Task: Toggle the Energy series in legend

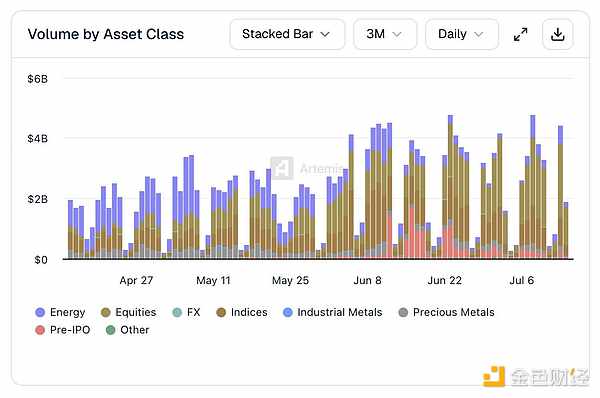Action: pos(60,312)
